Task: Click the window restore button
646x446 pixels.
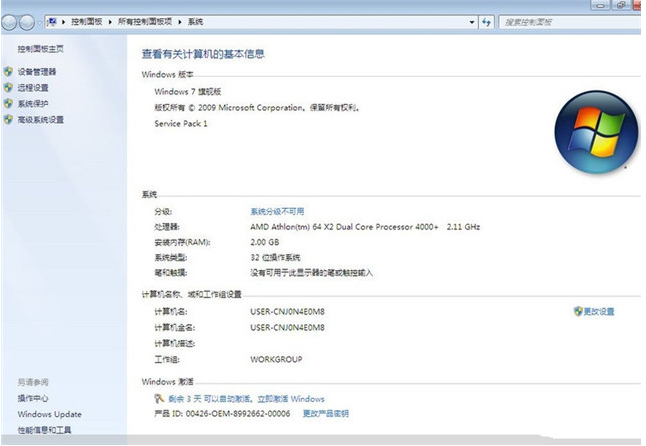Action: (621, 5)
